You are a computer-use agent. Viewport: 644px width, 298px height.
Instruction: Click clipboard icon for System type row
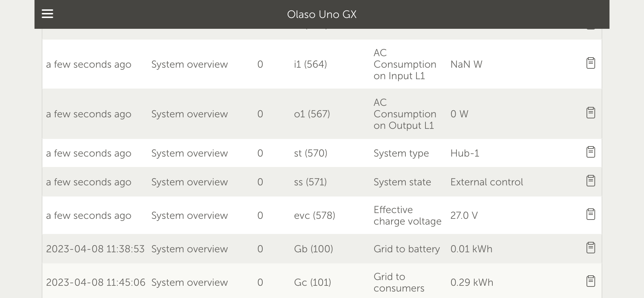(x=591, y=152)
